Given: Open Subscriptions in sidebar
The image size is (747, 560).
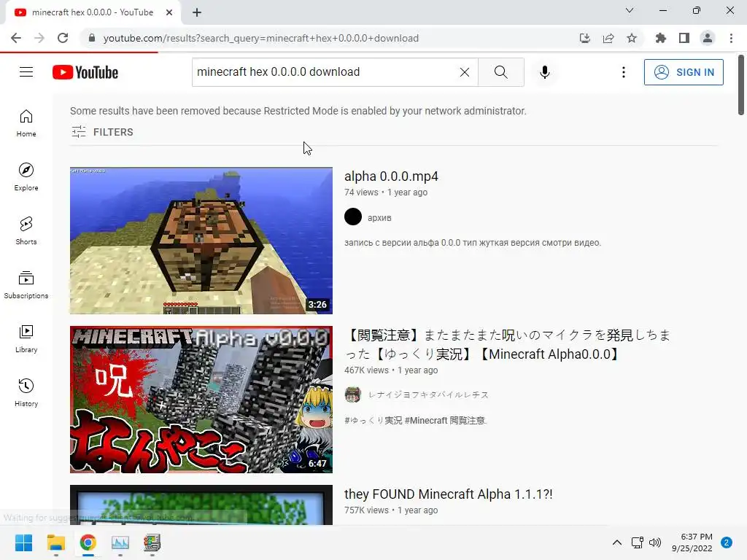Looking at the screenshot, I should pos(26,285).
